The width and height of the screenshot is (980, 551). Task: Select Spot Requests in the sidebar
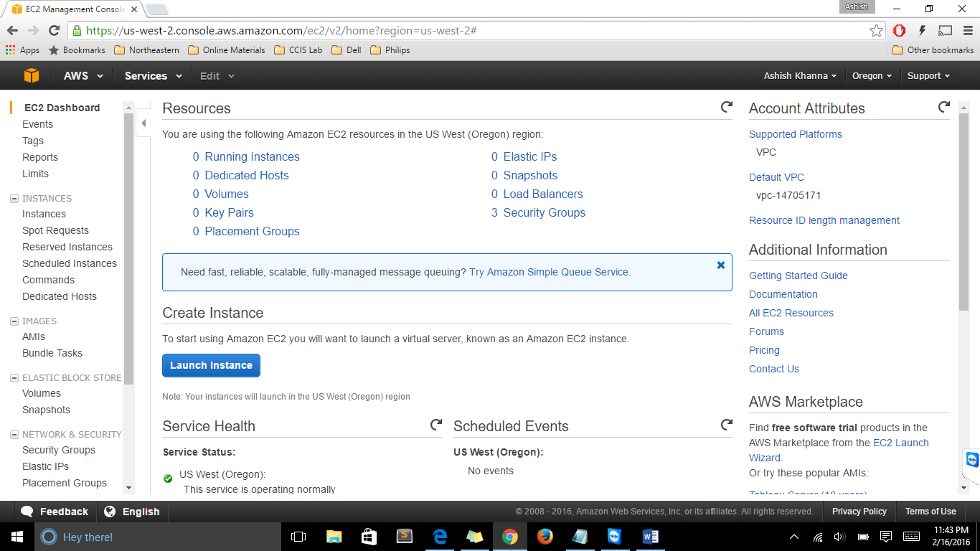(x=55, y=230)
